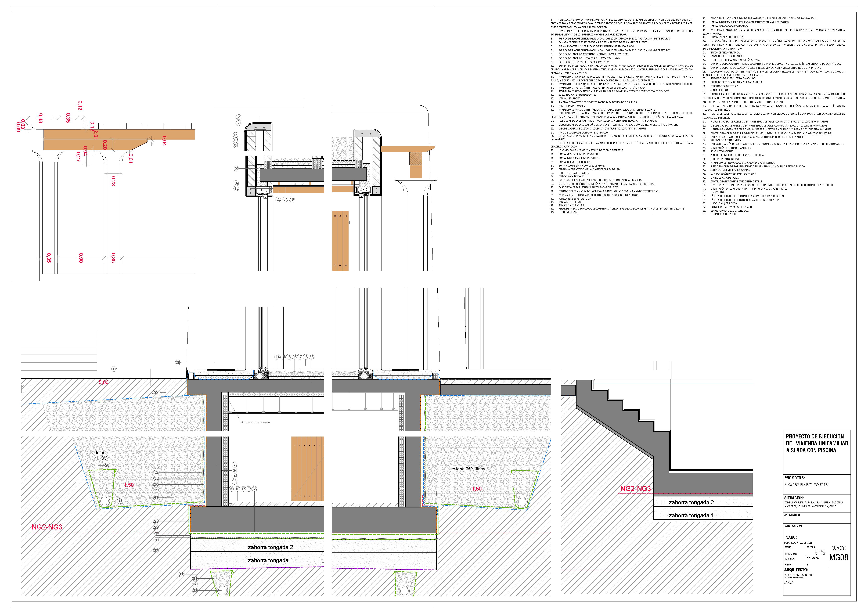Viewport: 868px width, 613px height.
Task: Click callout bubble '38' in floor callout row
Action: pyautogui.click(x=312, y=357)
